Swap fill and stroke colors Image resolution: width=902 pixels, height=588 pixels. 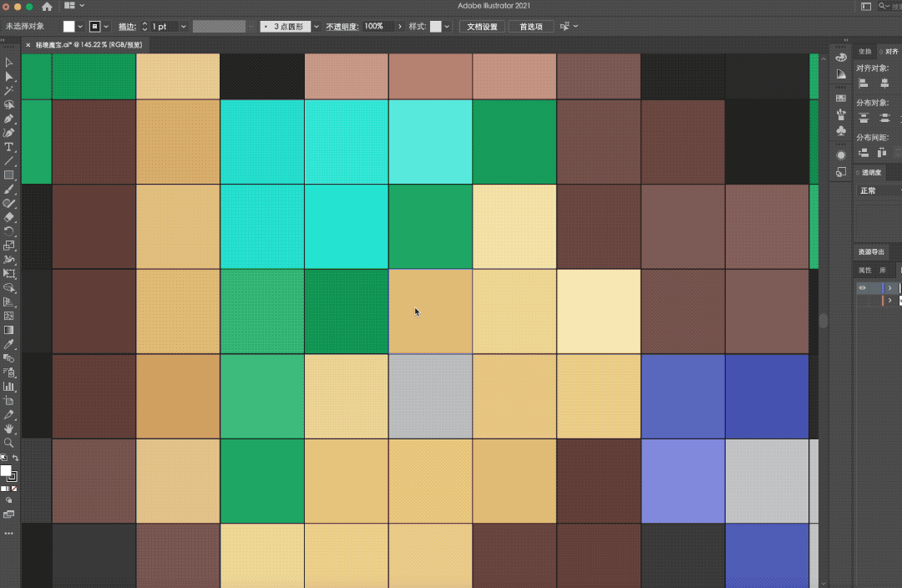pos(16,458)
